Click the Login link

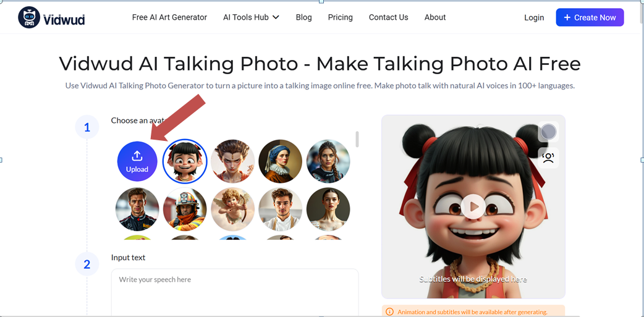pos(534,18)
